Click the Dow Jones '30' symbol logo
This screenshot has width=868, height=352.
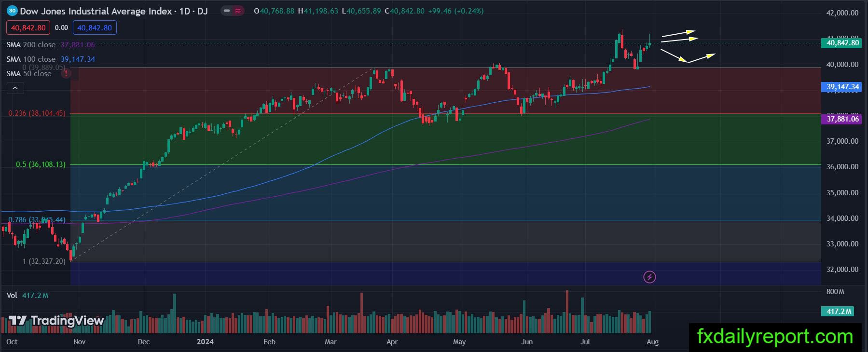(12, 11)
